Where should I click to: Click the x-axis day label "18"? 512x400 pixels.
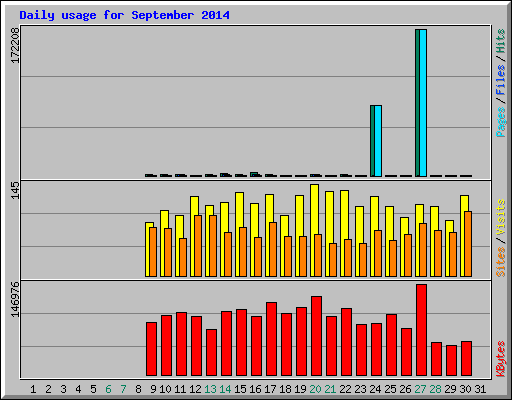click(x=285, y=389)
